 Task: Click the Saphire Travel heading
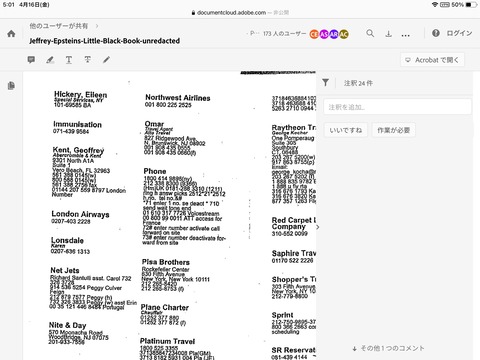pos(294,253)
